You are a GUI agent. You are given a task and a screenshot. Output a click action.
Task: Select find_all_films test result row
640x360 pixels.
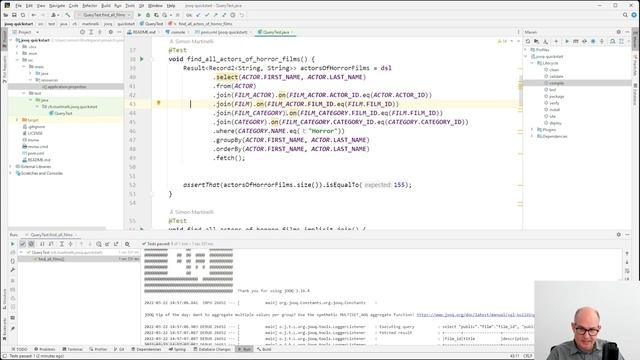78,259
